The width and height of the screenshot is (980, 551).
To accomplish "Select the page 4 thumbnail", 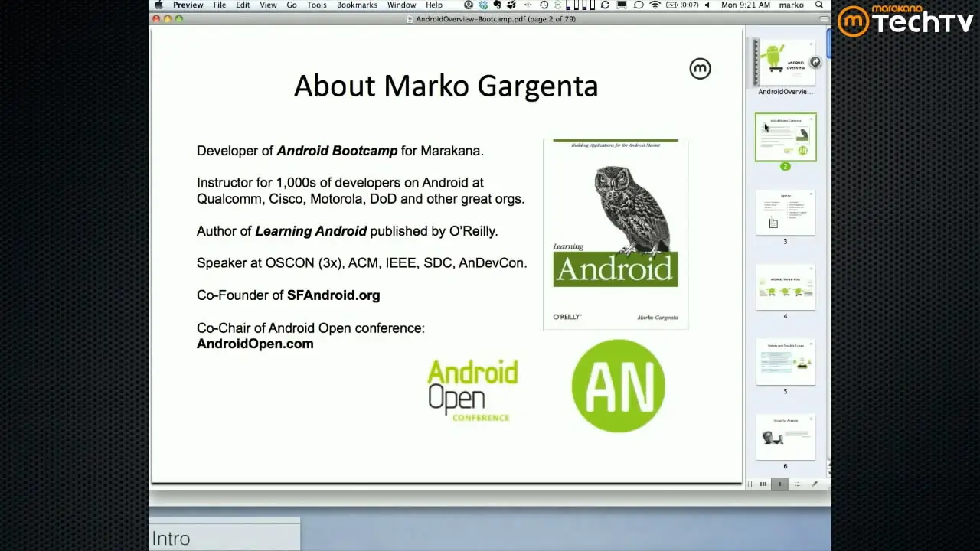I will (x=786, y=288).
